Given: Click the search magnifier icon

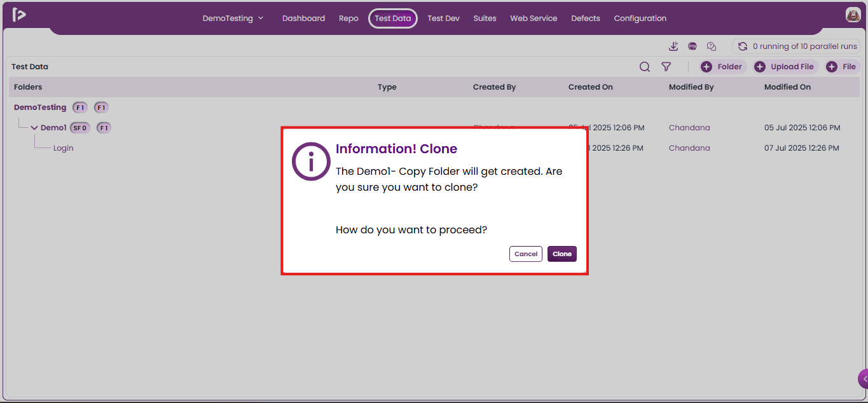Looking at the screenshot, I should pos(645,67).
